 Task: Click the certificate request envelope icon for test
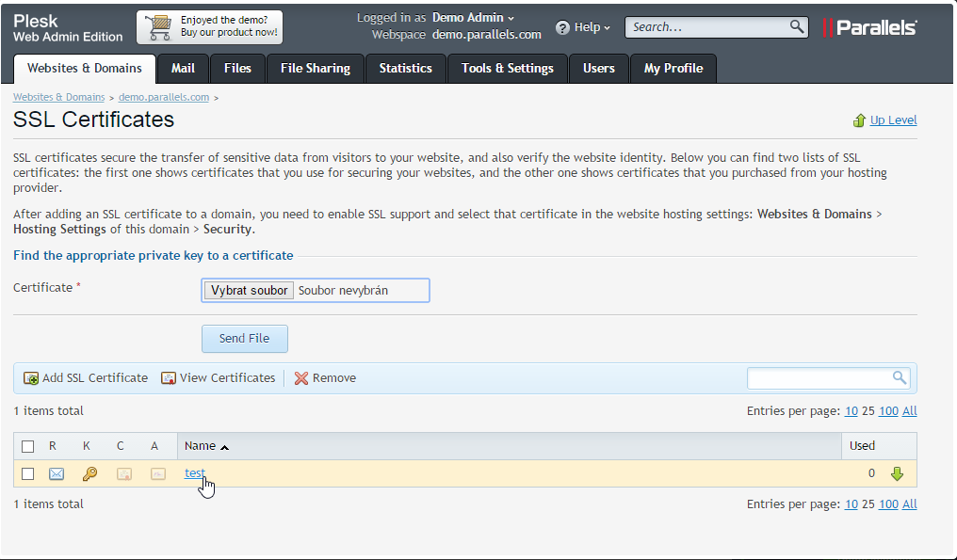click(x=57, y=473)
